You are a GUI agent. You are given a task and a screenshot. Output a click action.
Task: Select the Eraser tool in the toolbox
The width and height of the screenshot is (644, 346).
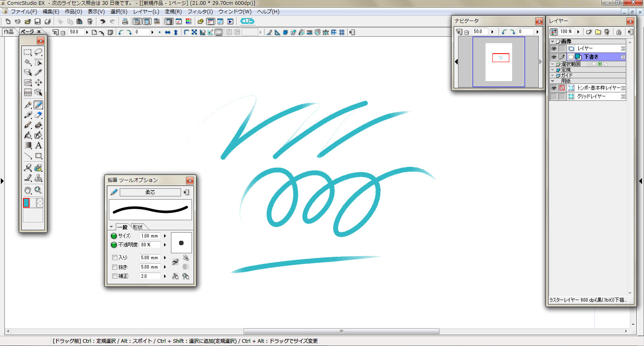point(38,115)
